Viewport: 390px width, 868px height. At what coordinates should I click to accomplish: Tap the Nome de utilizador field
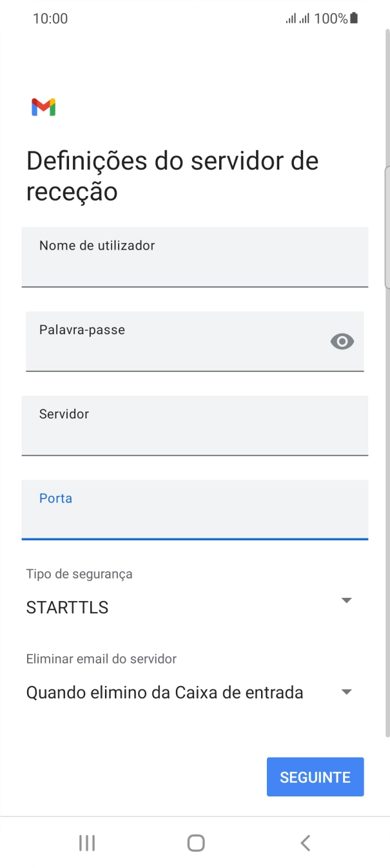coord(195,257)
